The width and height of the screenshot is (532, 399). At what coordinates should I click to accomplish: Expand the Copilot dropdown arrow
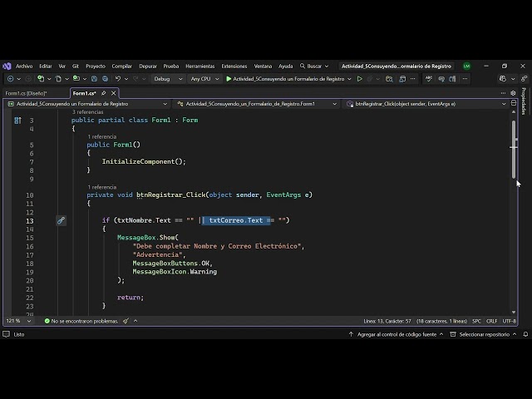coord(513,79)
